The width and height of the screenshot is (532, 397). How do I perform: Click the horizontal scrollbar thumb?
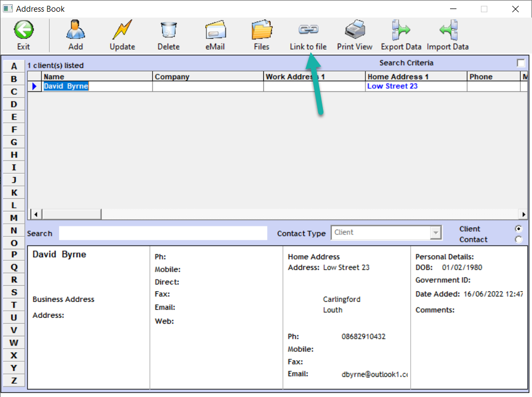click(72, 214)
